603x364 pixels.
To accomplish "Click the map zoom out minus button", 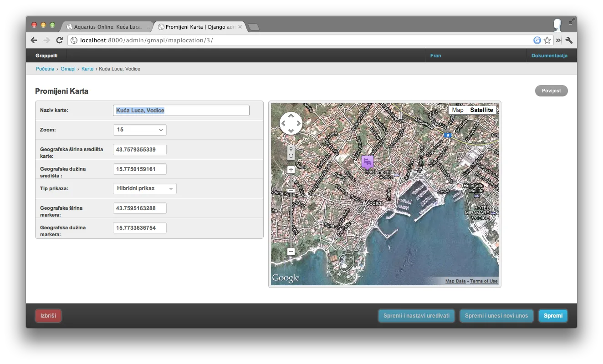I will point(291,252).
